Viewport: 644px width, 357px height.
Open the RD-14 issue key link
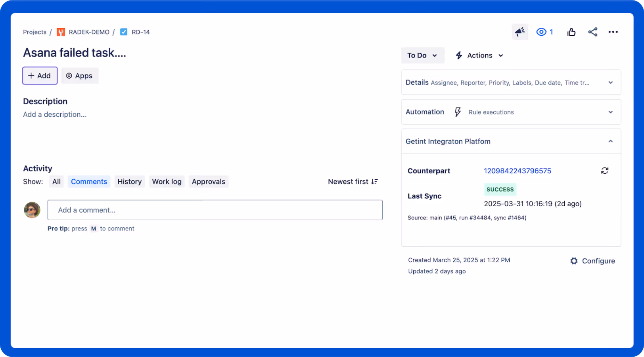coord(141,32)
